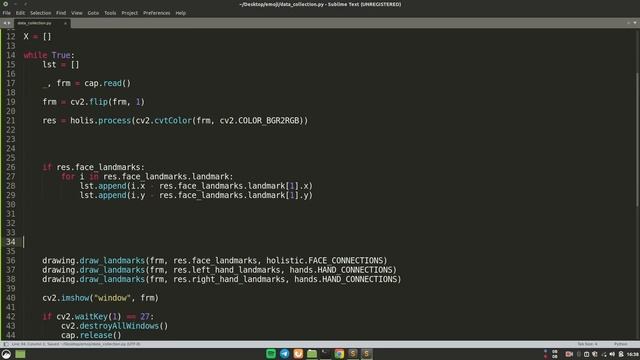Open the network icon in system tray

(604, 354)
